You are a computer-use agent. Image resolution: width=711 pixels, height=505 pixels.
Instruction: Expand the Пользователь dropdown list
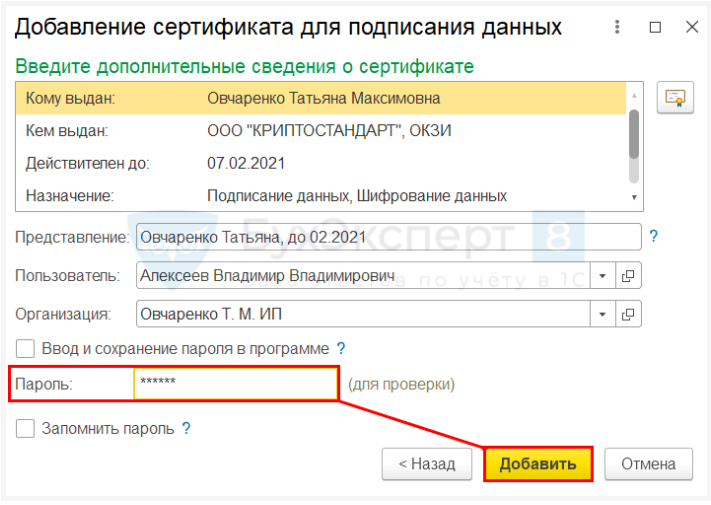pos(603,276)
